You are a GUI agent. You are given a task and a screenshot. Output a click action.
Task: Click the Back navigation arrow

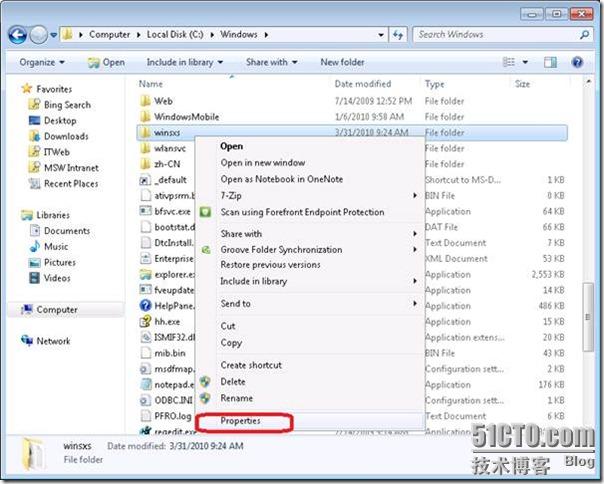pyautogui.click(x=17, y=35)
